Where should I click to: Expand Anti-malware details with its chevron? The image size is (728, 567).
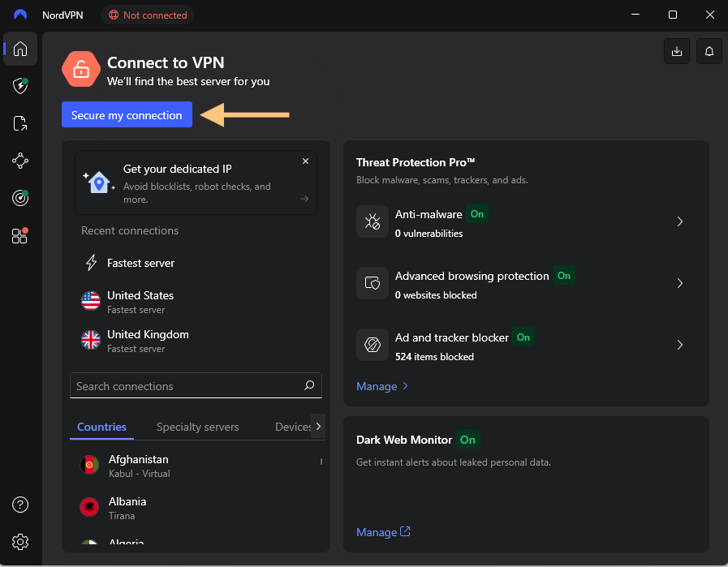coord(680,221)
